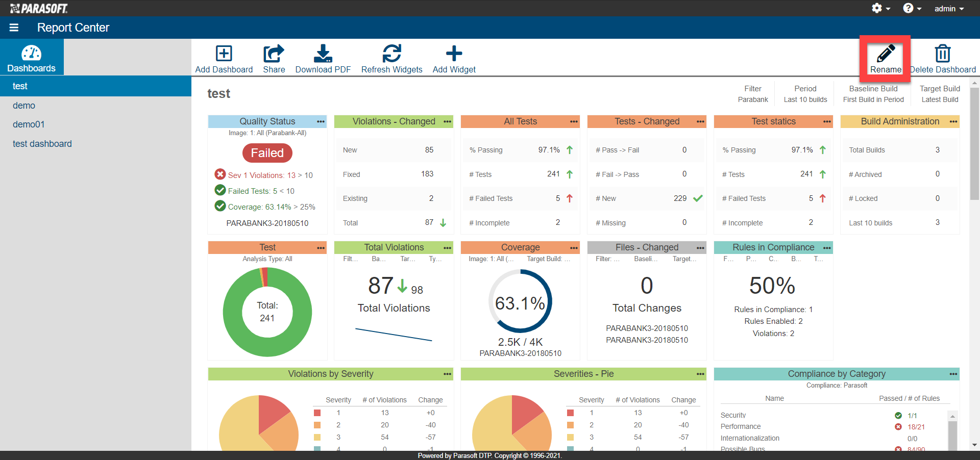Click the 50% Rules in Compliance value

[772, 286]
